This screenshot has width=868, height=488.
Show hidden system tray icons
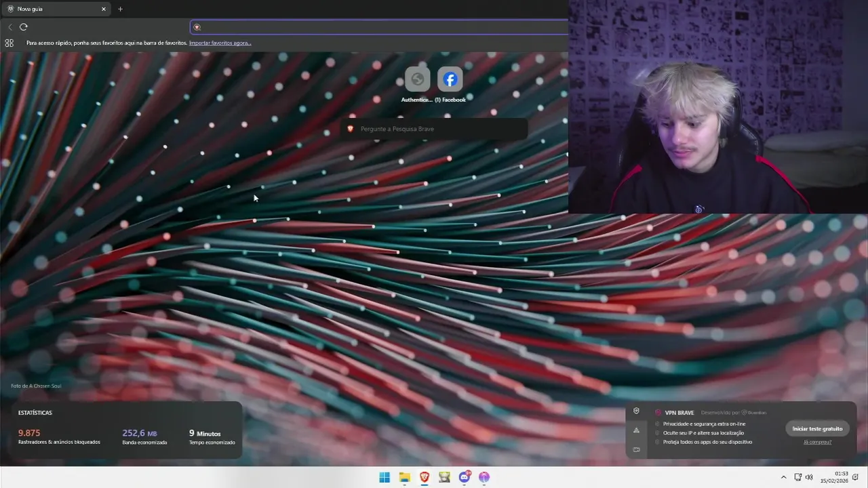[x=784, y=477]
